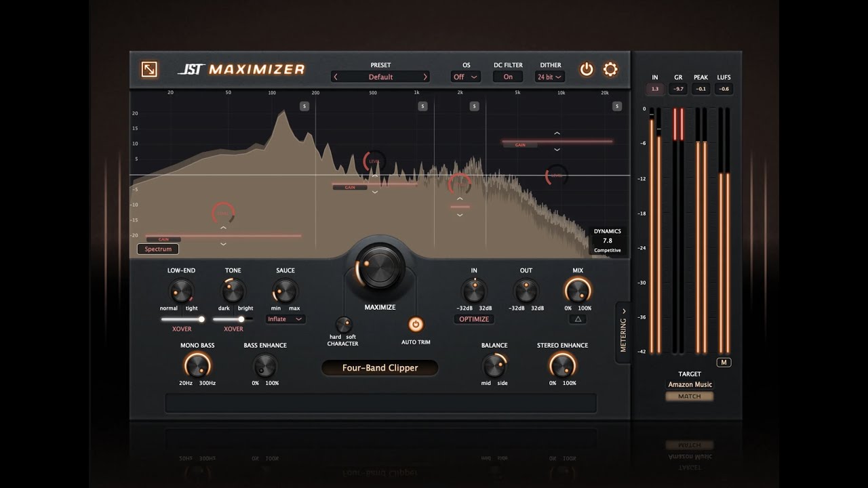Toggle the DC Filter On button
868x488 pixels.
coord(508,77)
